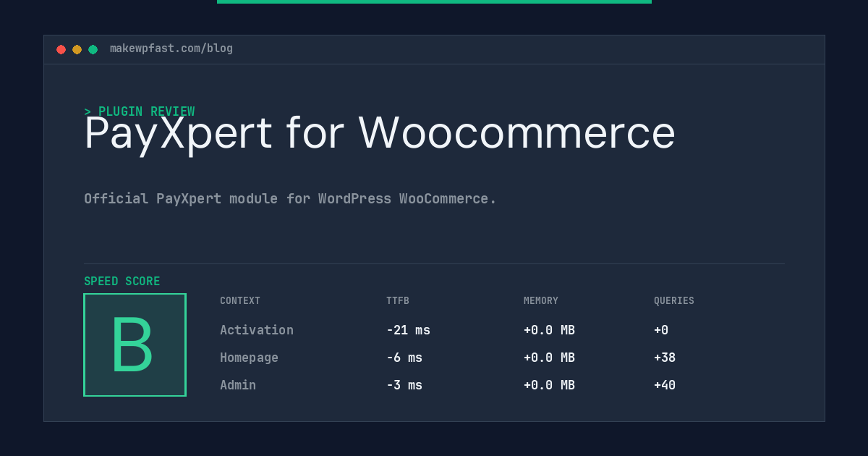Select the Admin row label
The width and height of the screenshot is (868, 456).
pyautogui.click(x=238, y=385)
